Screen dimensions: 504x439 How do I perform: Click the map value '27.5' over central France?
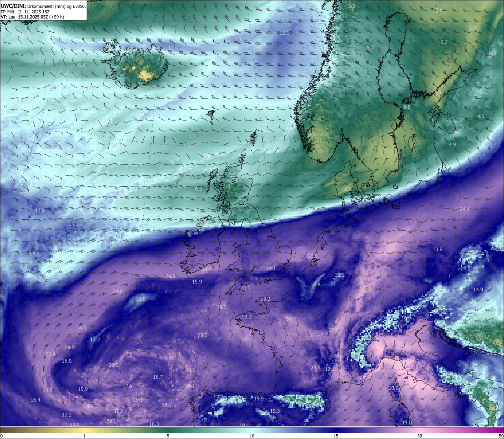click(x=291, y=320)
